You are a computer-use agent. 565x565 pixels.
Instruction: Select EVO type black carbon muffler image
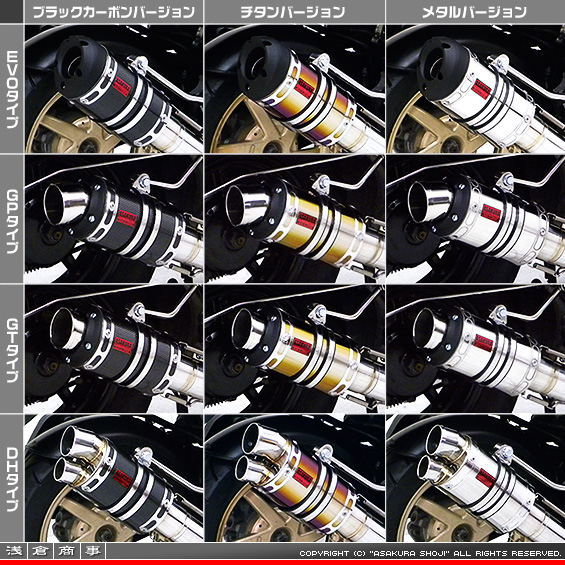(114, 89)
